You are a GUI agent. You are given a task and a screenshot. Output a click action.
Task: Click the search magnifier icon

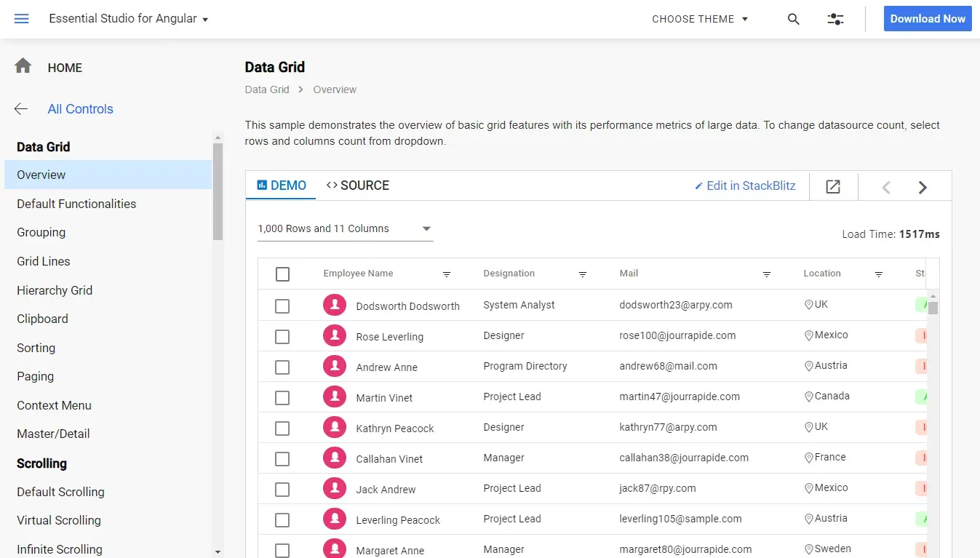(x=794, y=20)
